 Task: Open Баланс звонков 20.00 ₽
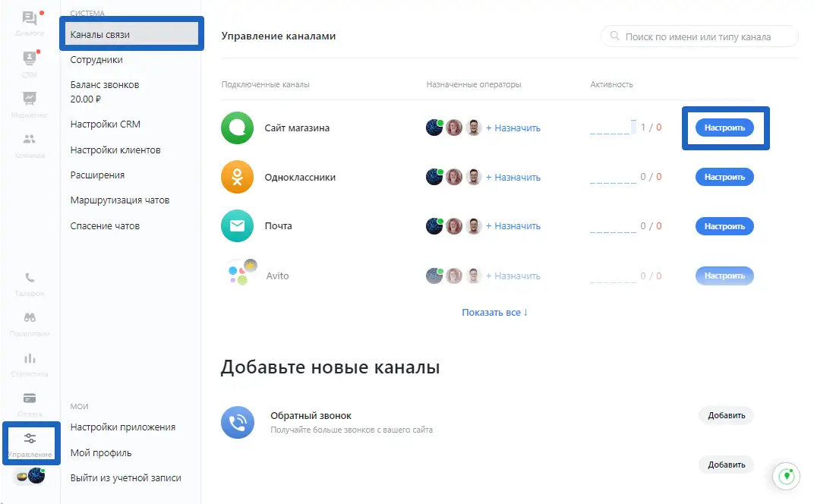pos(104,92)
